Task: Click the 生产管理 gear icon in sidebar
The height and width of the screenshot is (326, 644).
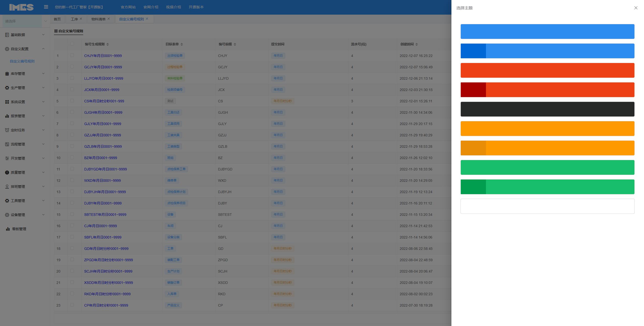Action: pyautogui.click(x=7, y=88)
